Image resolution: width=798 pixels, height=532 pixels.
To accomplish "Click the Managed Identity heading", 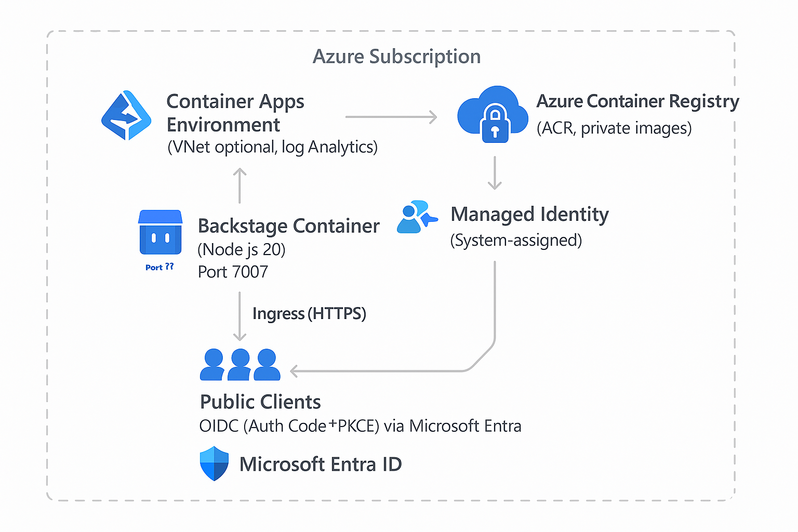I will (x=529, y=214).
